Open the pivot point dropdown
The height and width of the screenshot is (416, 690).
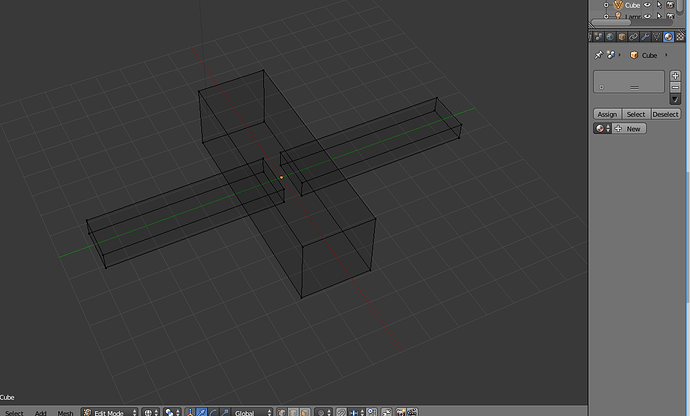tap(172, 412)
